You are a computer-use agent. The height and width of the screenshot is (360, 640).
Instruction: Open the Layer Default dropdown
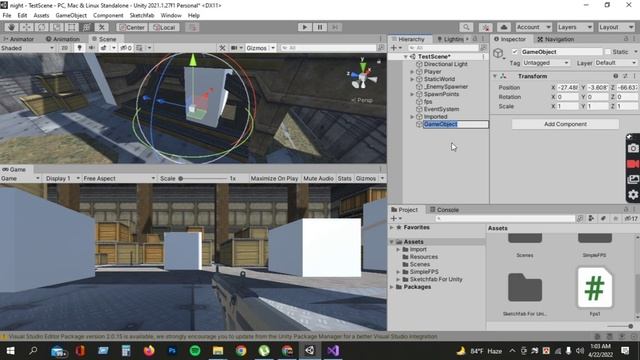[615, 63]
